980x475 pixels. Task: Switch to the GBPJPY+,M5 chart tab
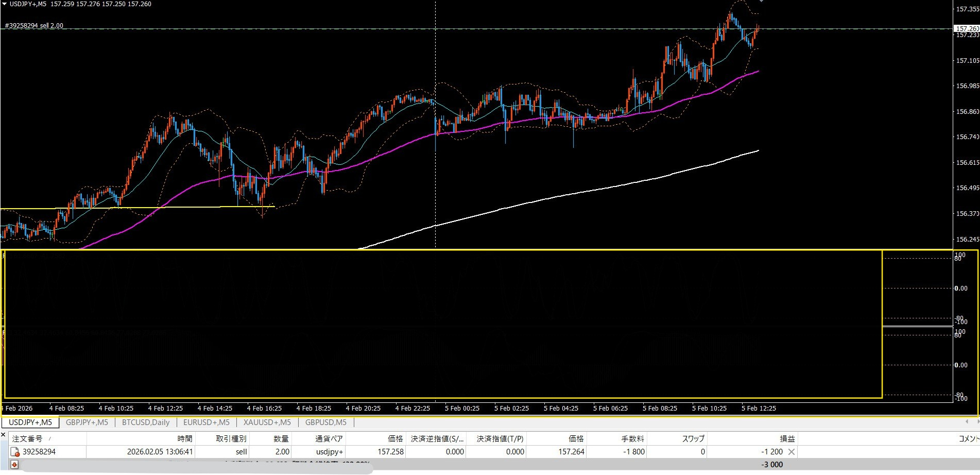pyautogui.click(x=87, y=422)
